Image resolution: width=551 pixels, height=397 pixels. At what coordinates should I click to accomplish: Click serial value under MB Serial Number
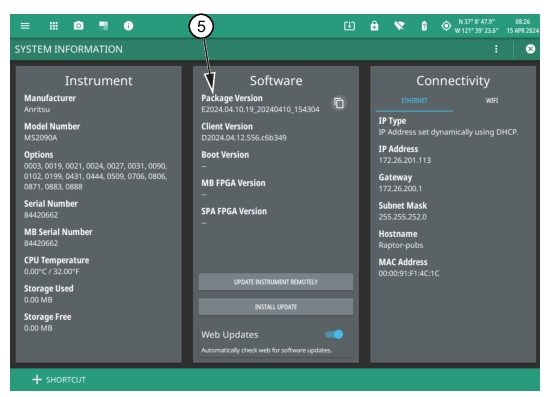[41, 243]
